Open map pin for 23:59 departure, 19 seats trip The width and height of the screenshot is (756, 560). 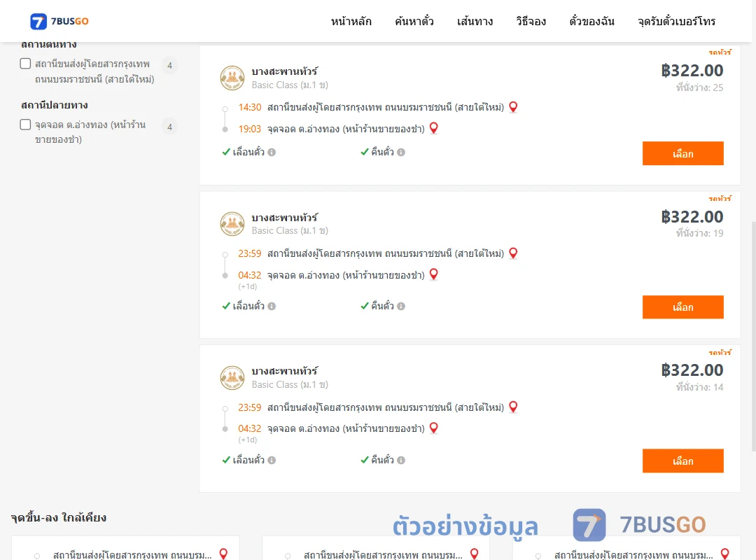(513, 253)
